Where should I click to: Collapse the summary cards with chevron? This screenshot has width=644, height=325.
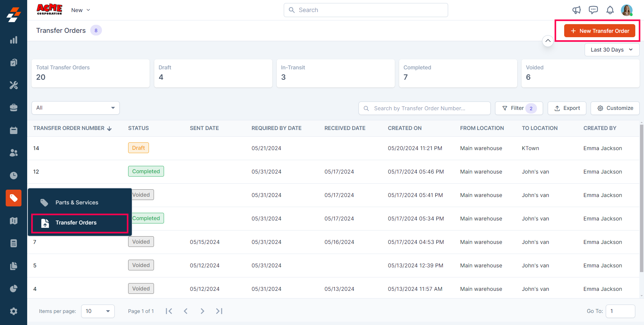click(548, 41)
